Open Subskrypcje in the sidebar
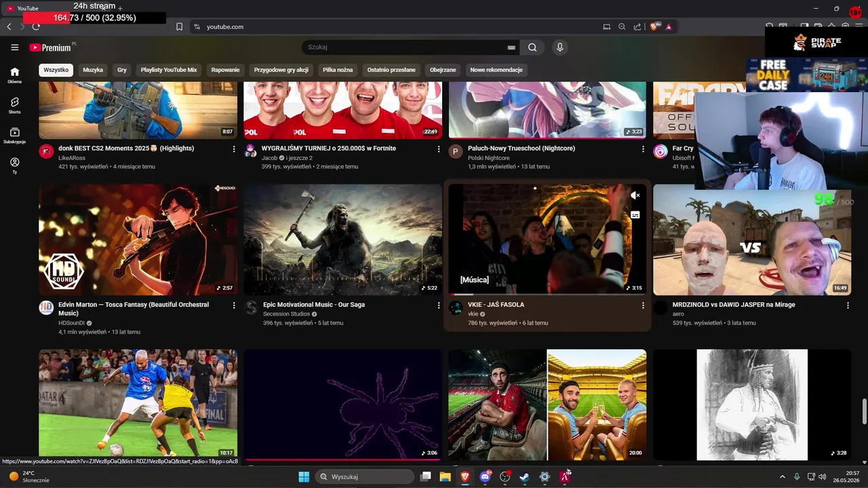Image resolution: width=868 pixels, height=488 pixels. [14, 136]
